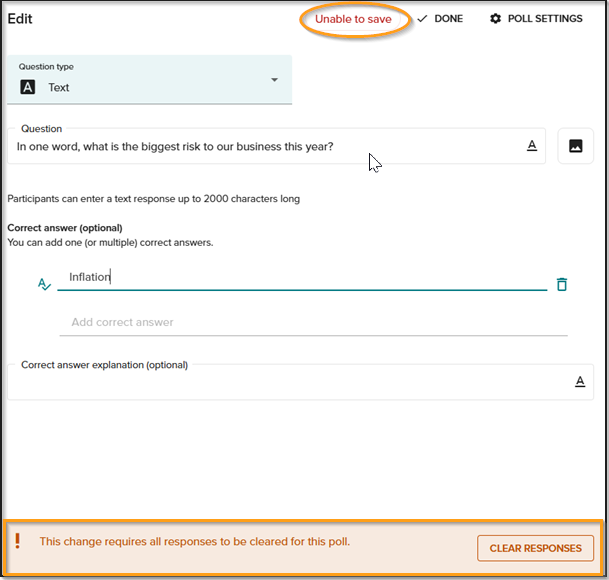Click the 2000 characters participant note
This screenshot has height=580, width=609.
pyautogui.click(x=153, y=199)
